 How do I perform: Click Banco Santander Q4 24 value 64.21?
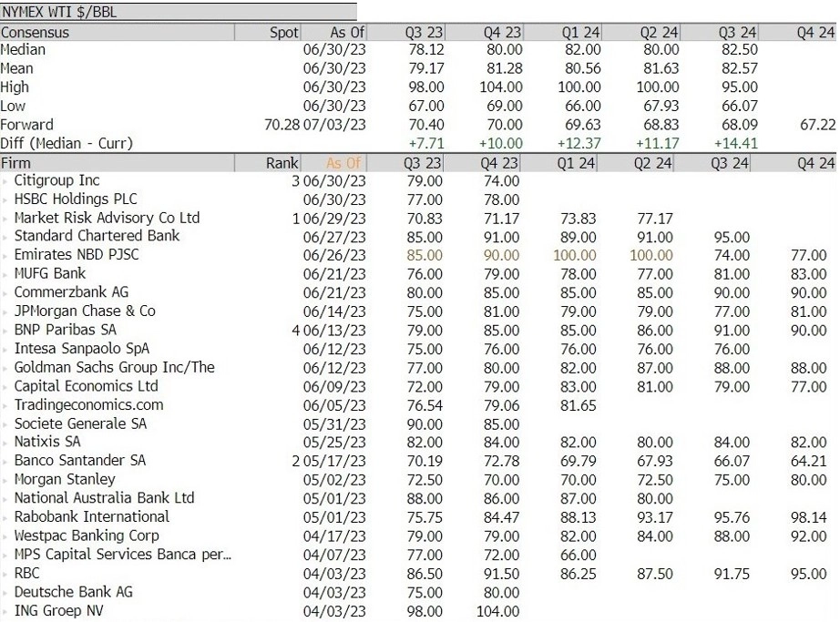point(808,462)
